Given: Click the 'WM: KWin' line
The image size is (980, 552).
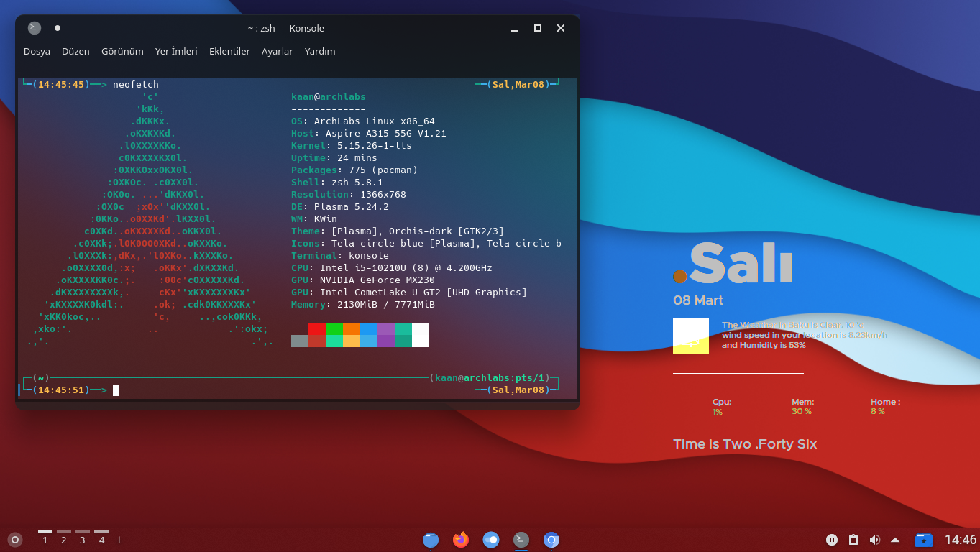Looking at the screenshot, I should 314,219.
